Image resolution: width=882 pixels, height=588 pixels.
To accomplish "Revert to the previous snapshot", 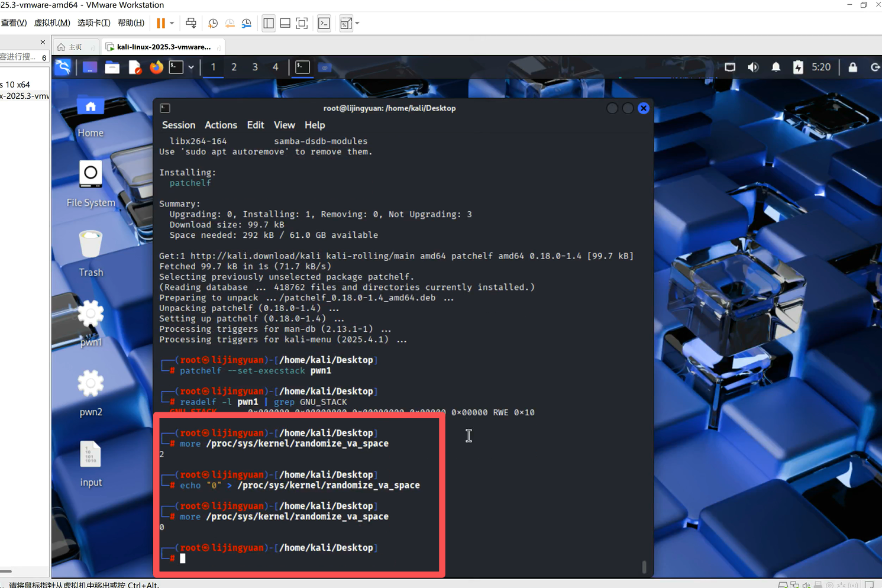I will (230, 23).
